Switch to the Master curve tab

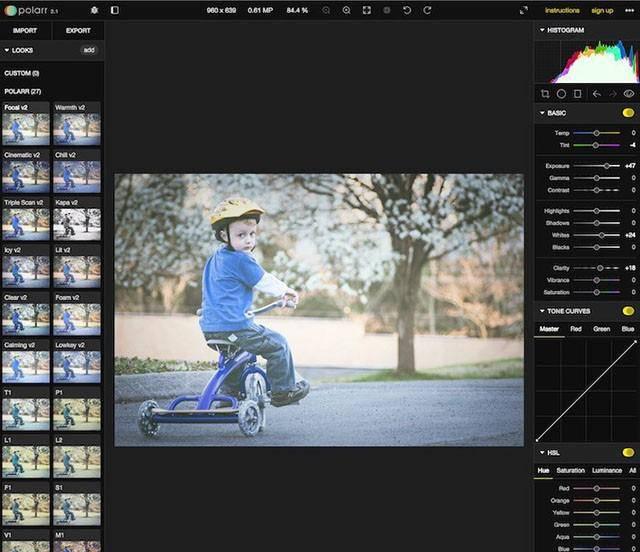click(x=549, y=329)
